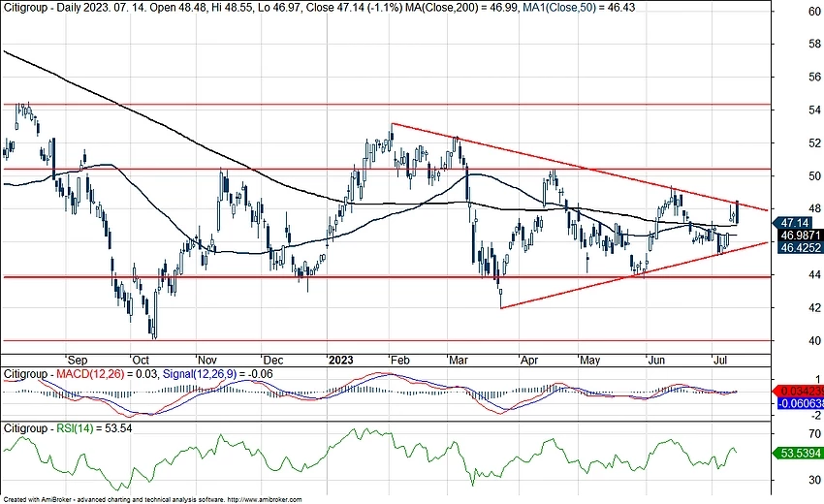824x504 pixels.
Task: Click the green RSI 53.5394 label
Action: point(800,453)
